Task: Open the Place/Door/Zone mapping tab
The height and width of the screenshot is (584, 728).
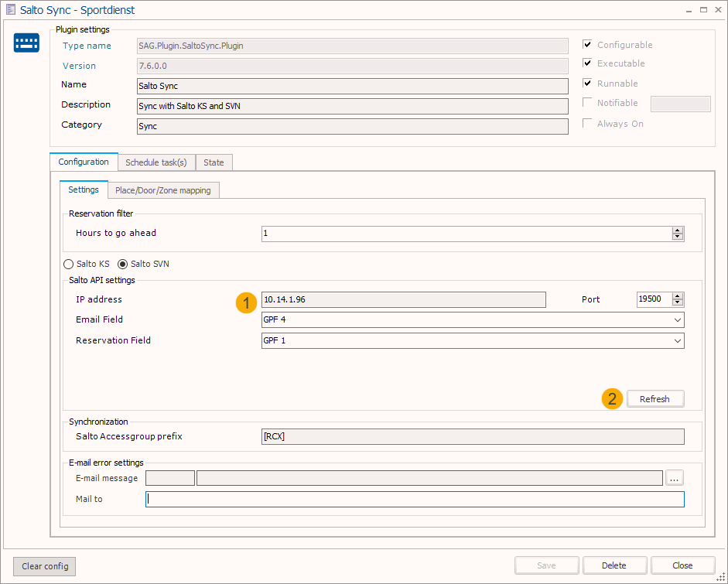Action: pos(162,190)
